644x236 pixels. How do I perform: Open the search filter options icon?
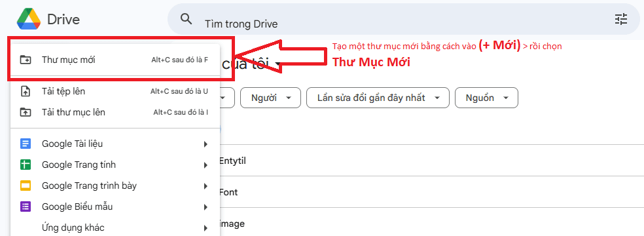click(x=620, y=19)
